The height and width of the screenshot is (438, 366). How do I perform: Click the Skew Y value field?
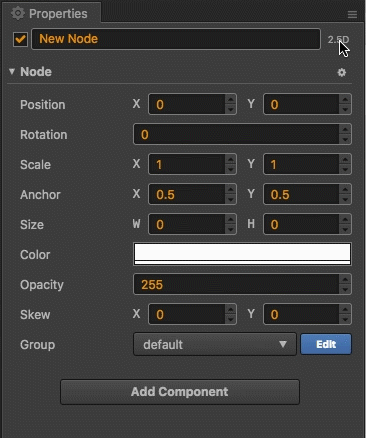[x=302, y=314]
